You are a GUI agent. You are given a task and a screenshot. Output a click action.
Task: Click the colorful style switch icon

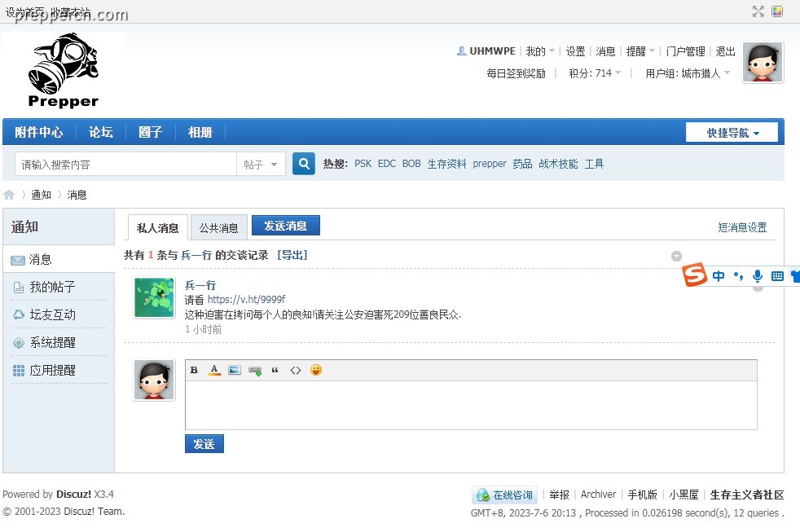(x=777, y=11)
